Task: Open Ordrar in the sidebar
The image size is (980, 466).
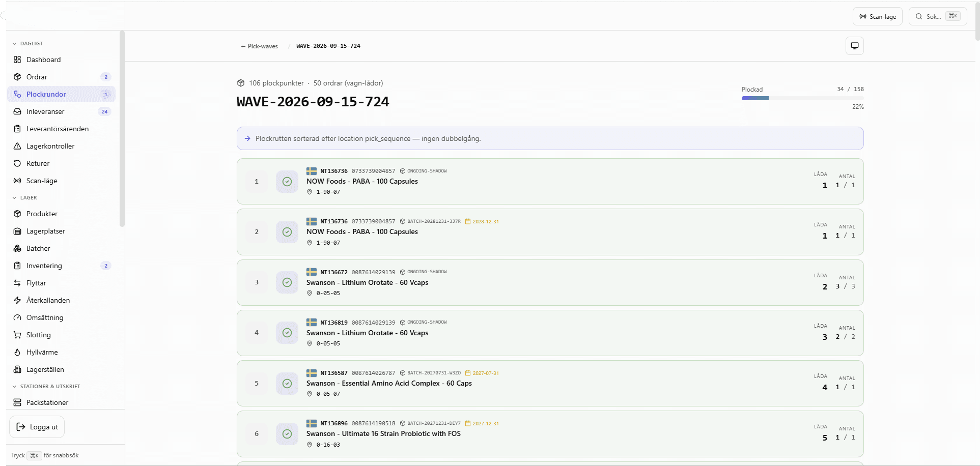Action: click(61, 77)
